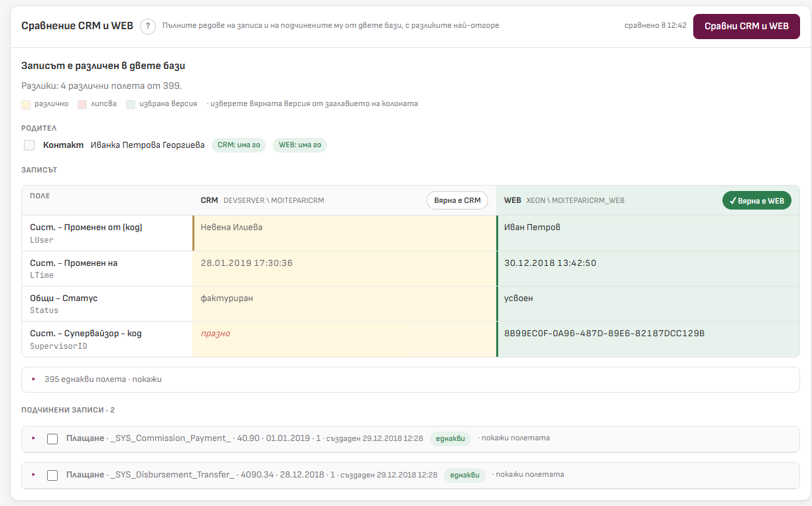Click the сравнено в 12:42 timestamp

pyautogui.click(x=655, y=26)
